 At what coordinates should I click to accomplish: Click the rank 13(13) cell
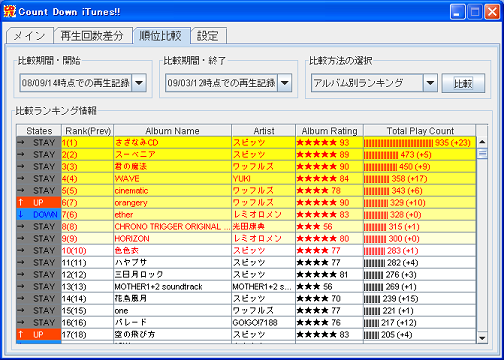coord(88,287)
